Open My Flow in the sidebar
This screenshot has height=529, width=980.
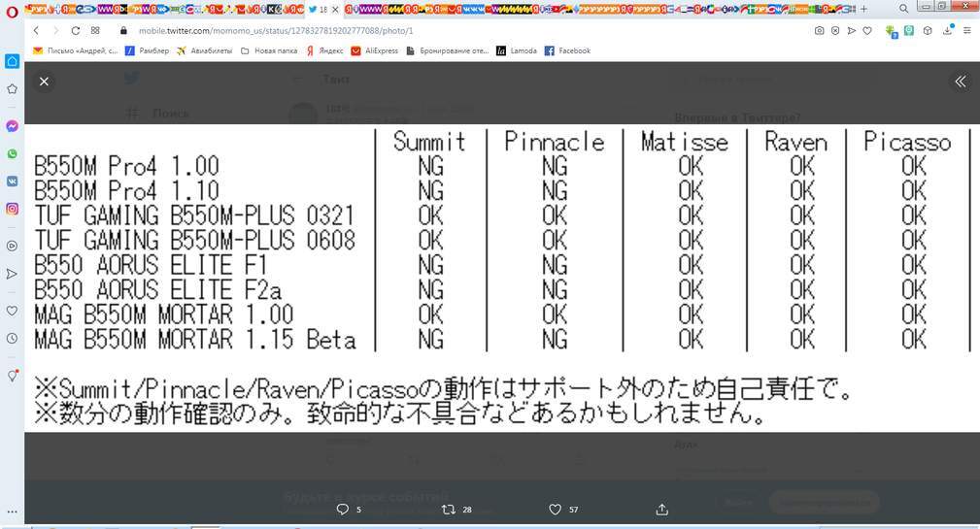tap(12, 274)
